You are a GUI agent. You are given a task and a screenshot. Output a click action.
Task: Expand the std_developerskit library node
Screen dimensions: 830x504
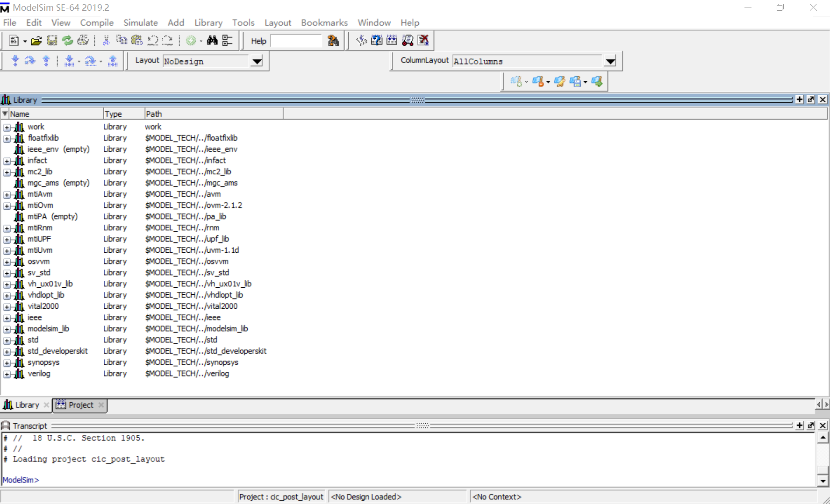(7, 351)
